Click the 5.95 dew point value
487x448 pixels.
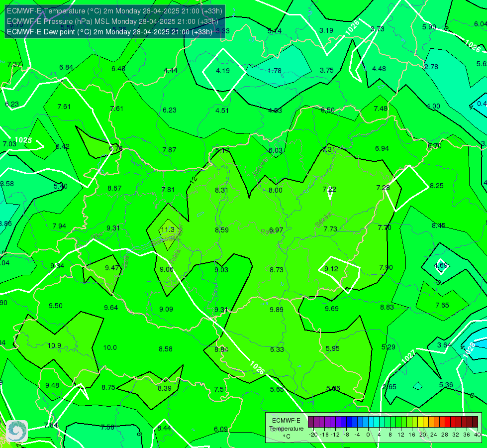point(333,348)
